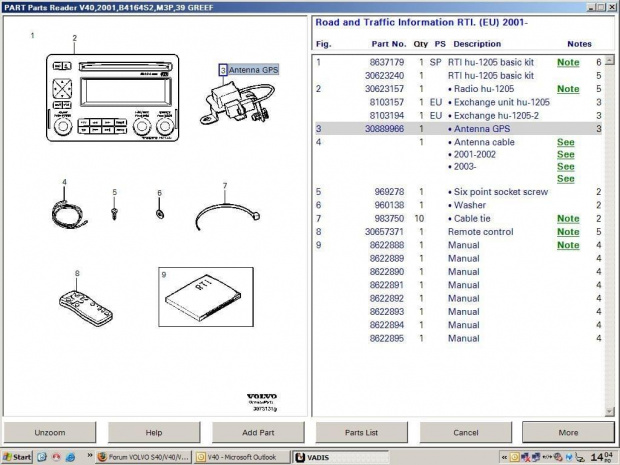
Task: Pick the socket screw drawing labeled 5
Action: [x=114, y=214]
